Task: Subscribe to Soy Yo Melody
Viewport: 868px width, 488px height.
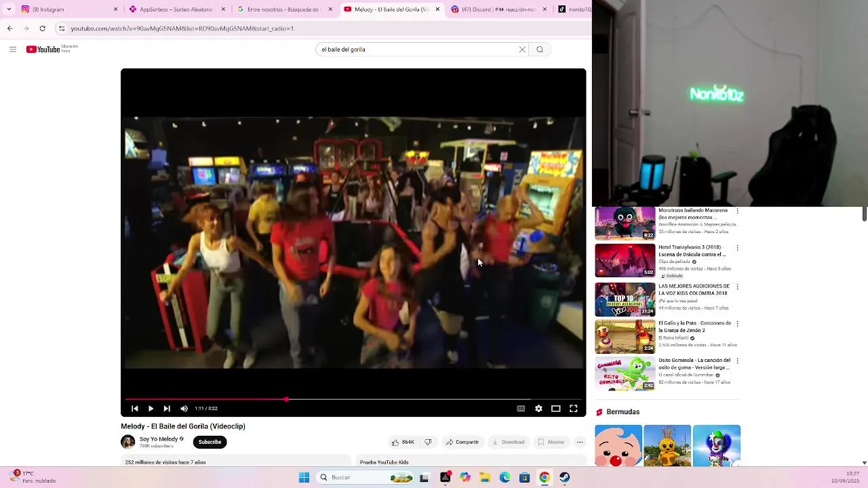Action: coord(210,442)
